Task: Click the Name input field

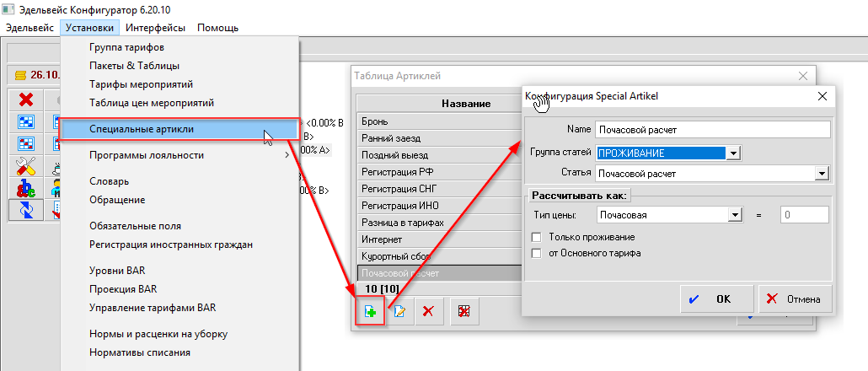Action: point(712,130)
